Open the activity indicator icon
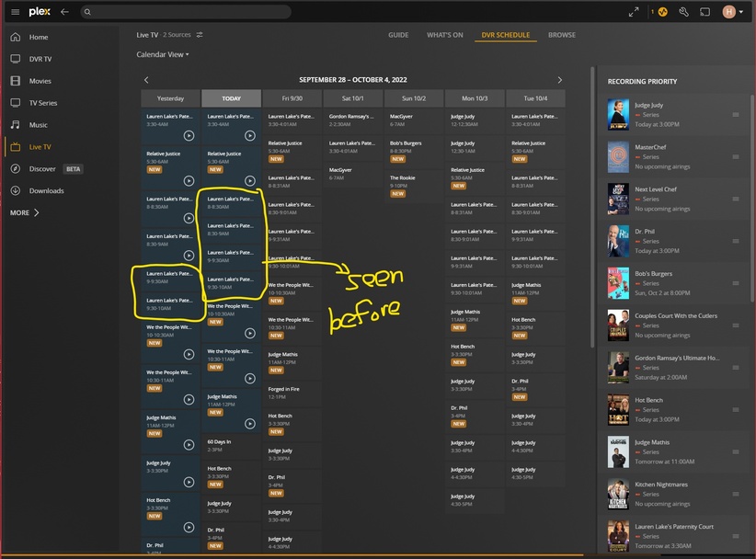This screenshot has height=559, width=756. pos(663,12)
